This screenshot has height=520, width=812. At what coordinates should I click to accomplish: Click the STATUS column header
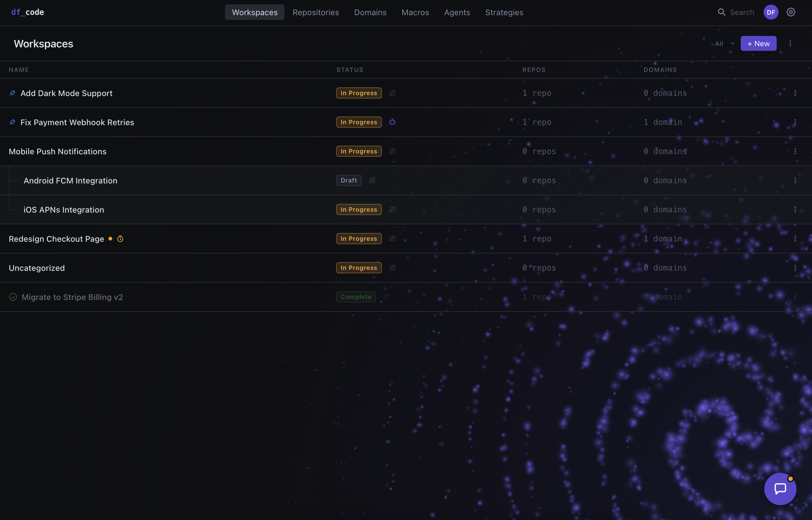350,70
